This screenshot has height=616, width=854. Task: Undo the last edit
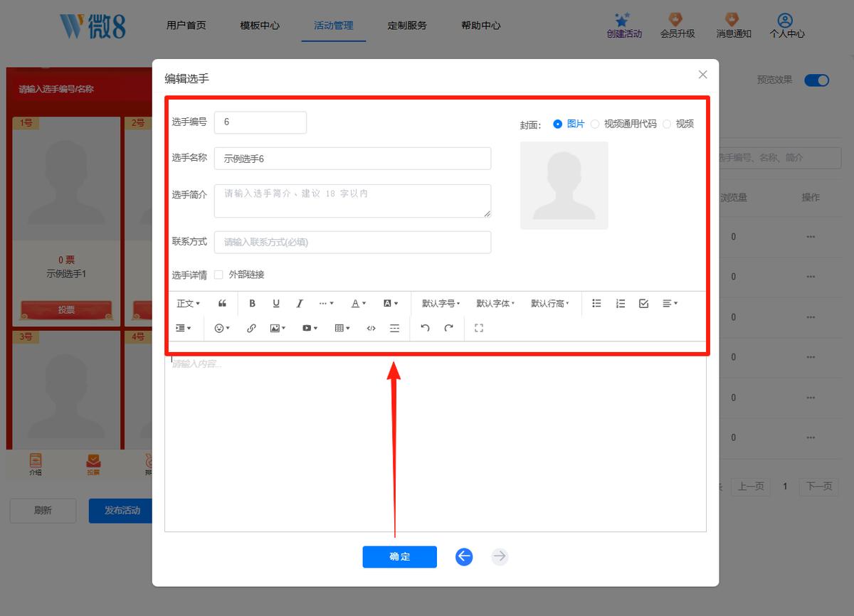coord(425,328)
